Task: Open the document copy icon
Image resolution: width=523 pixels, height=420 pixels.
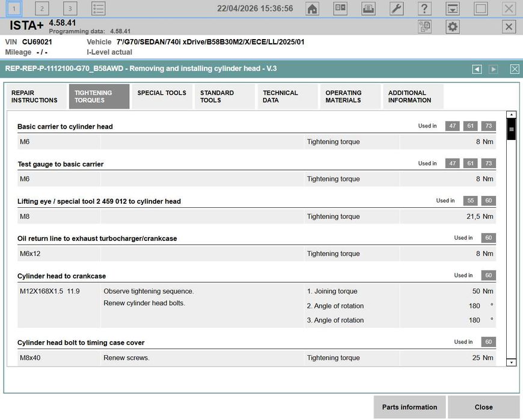Action: pyautogui.click(x=424, y=26)
